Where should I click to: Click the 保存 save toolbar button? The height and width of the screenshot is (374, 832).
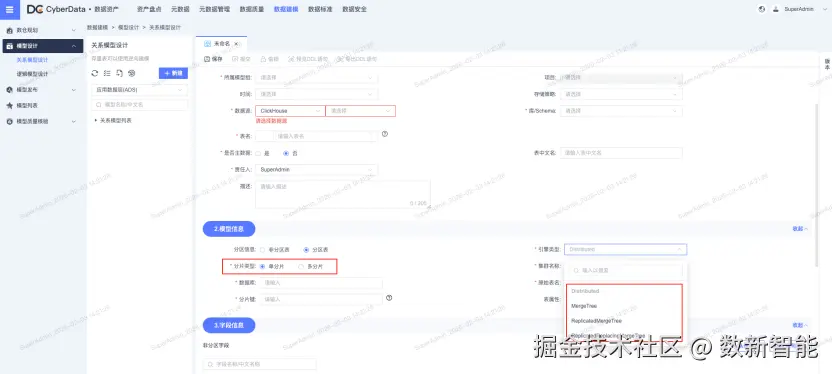pyautogui.click(x=213, y=59)
